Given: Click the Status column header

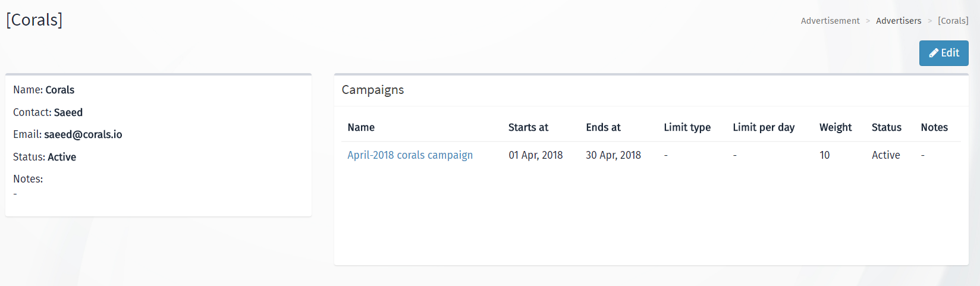Looking at the screenshot, I should coord(887,127).
